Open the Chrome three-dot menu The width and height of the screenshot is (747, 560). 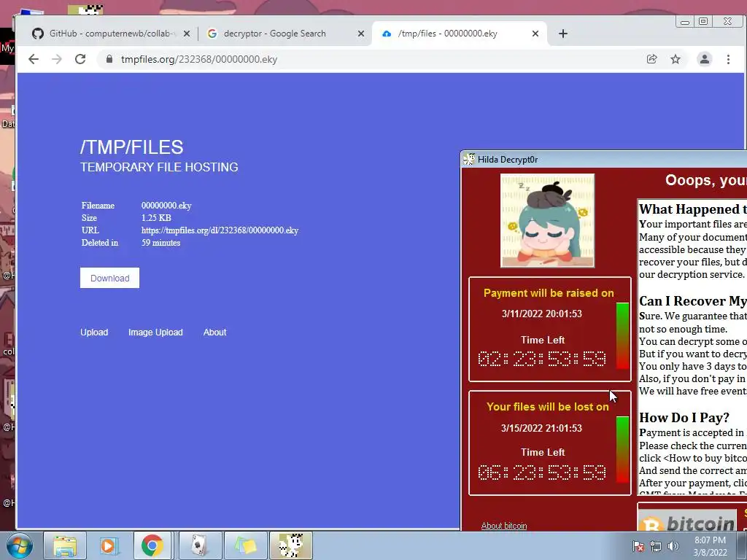point(728,59)
